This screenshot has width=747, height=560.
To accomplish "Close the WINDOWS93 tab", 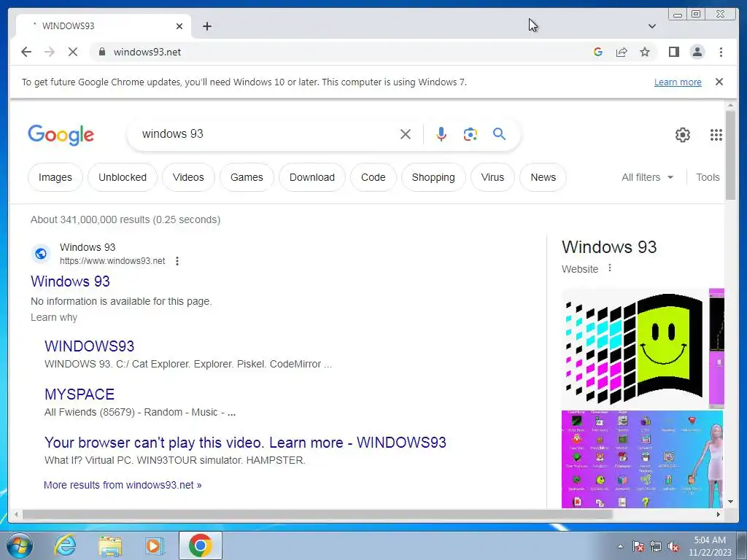I will click(x=179, y=26).
